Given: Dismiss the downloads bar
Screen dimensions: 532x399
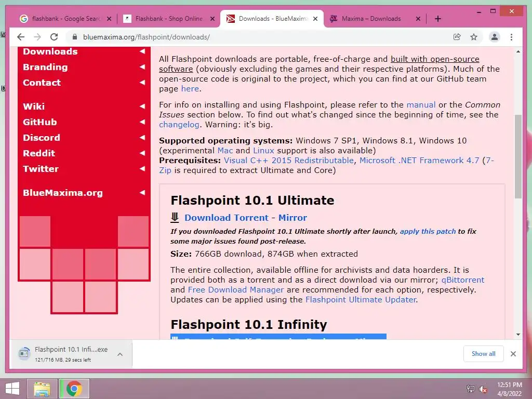Looking at the screenshot, I should click(x=513, y=354).
